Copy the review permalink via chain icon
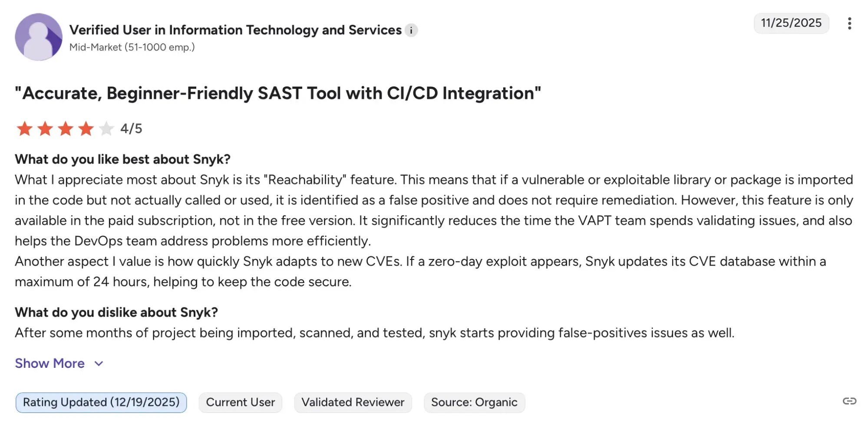868x429 pixels. [849, 401]
